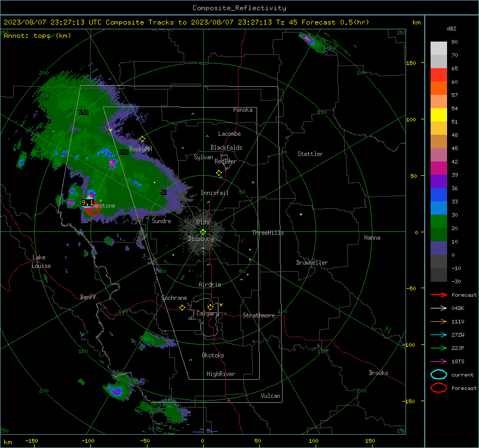Click the Annot: tops (km) label

tap(37, 36)
